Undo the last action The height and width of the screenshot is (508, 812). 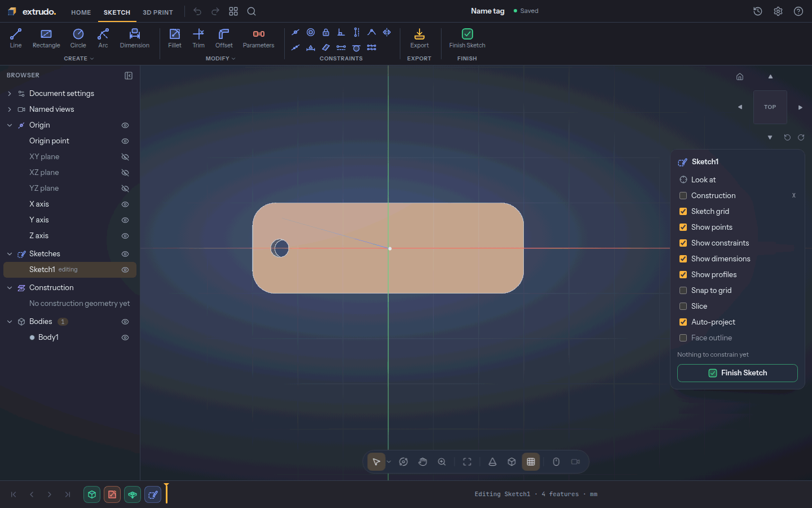(197, 11)
